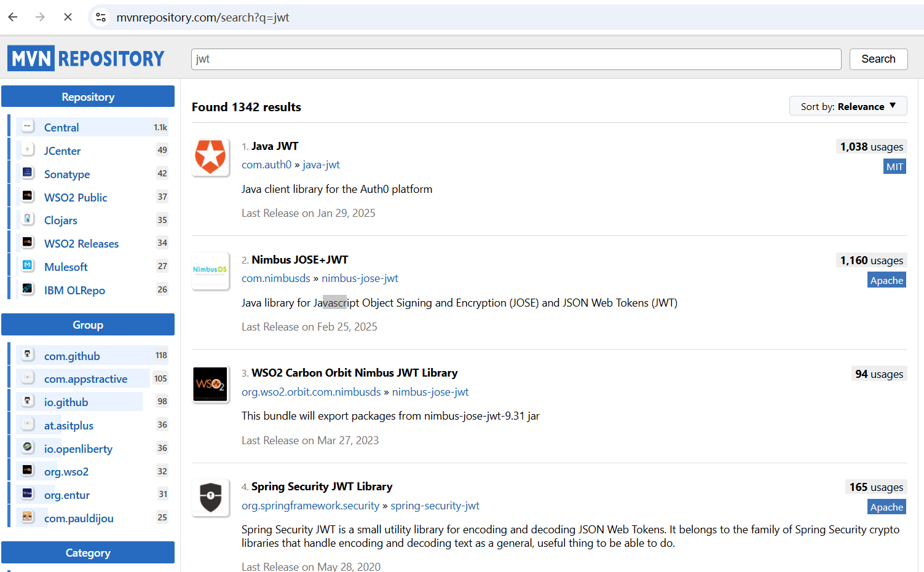Click the WSO2 Releases repository icon
This screenshot has width=924, height=572.
click(28, 243)
